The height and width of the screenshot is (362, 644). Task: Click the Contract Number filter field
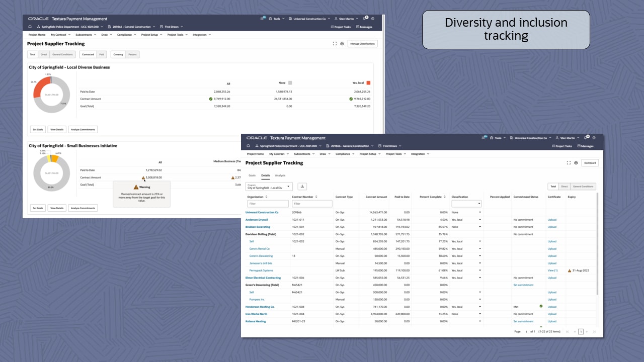click(312, 204)
